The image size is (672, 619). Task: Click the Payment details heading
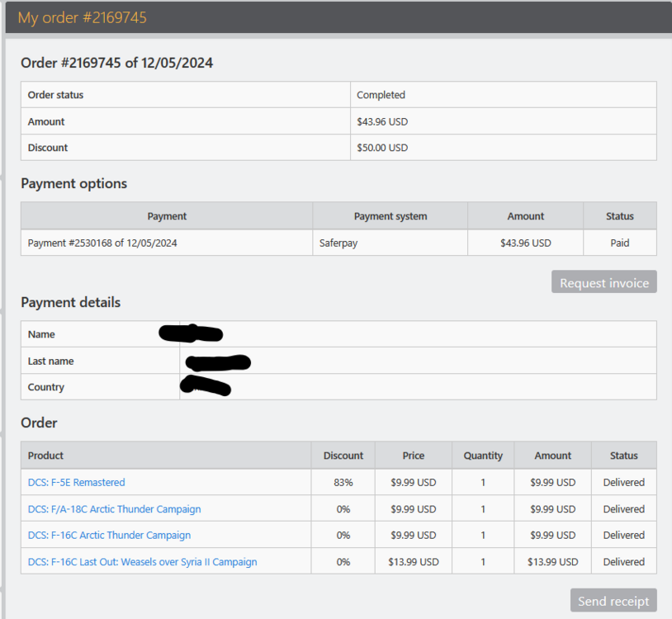click(70, 302)
